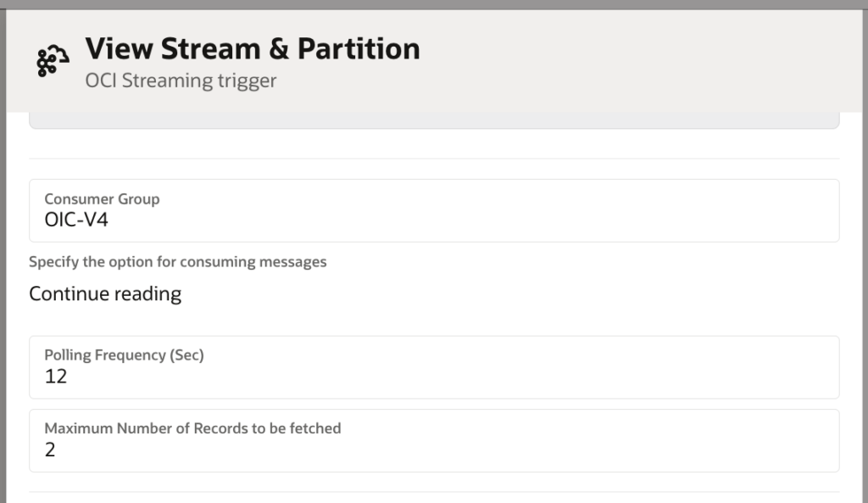Click empty space right of Continue reading
Viewport: 868px width, 503px height.
(509, 294)
